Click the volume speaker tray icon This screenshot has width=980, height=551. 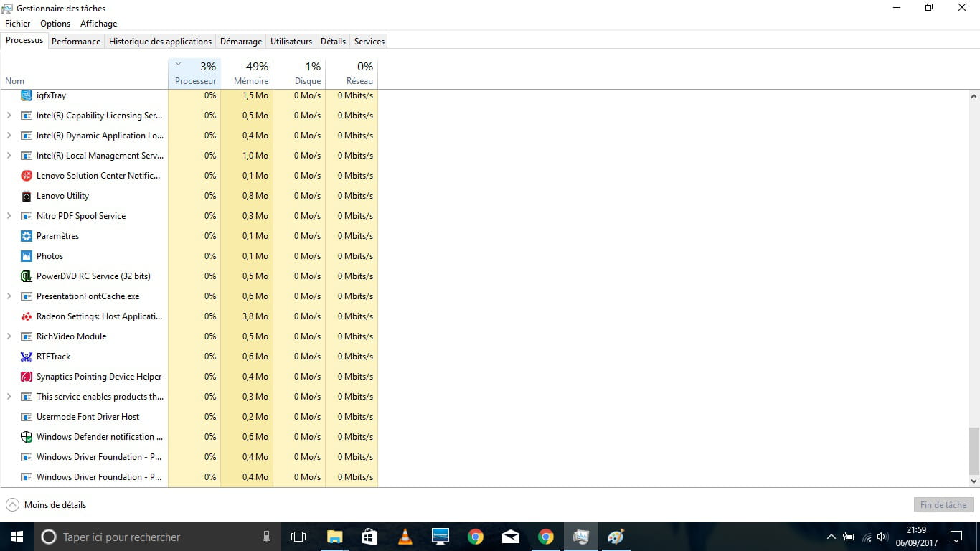882,537
